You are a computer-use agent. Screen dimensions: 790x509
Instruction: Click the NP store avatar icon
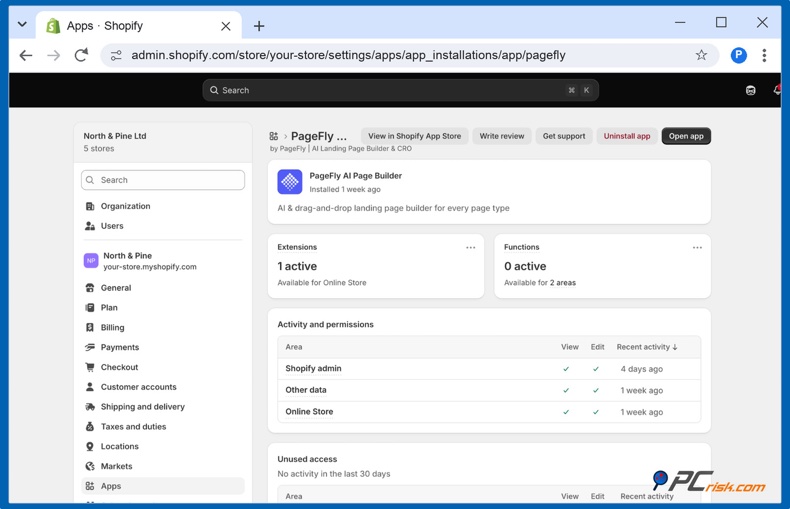91,261
